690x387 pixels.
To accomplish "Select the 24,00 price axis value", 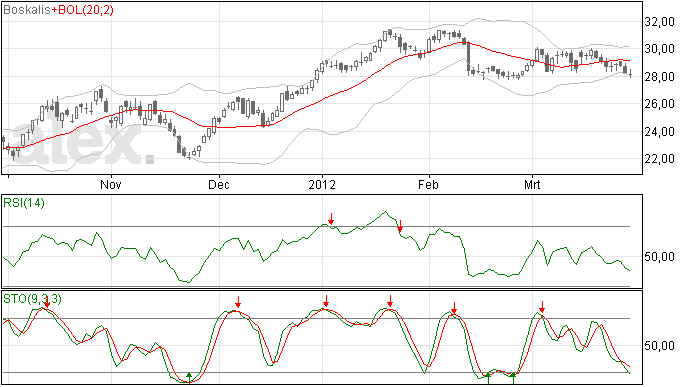I will [659, 132].
